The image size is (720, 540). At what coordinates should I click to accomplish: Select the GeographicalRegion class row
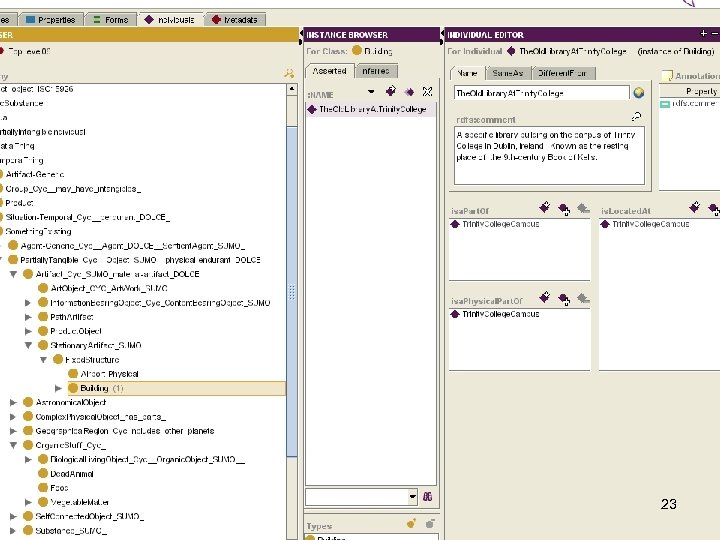[125, 431]
